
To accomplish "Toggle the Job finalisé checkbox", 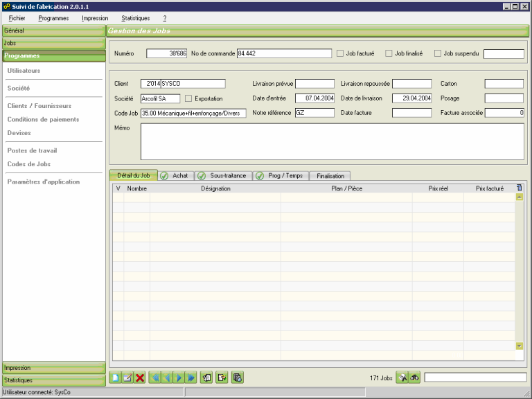I will pyautogui.click(x=389, y=53).
